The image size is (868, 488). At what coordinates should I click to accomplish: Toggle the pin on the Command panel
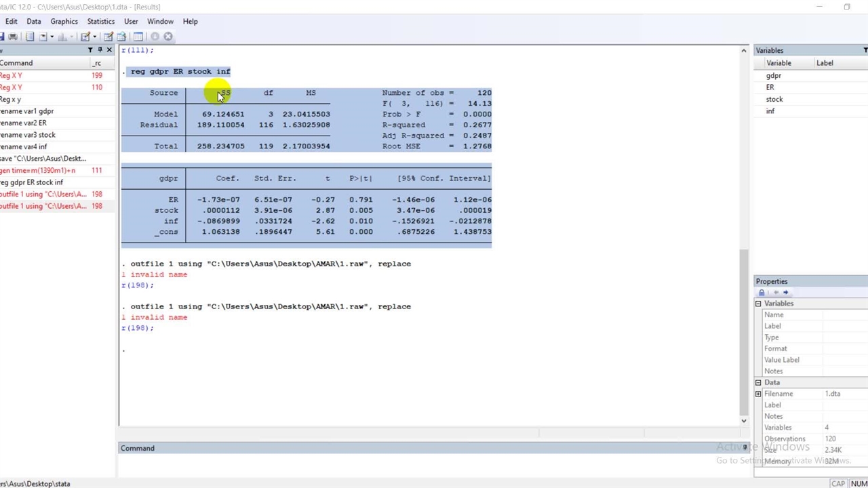[x=745, y=448]
